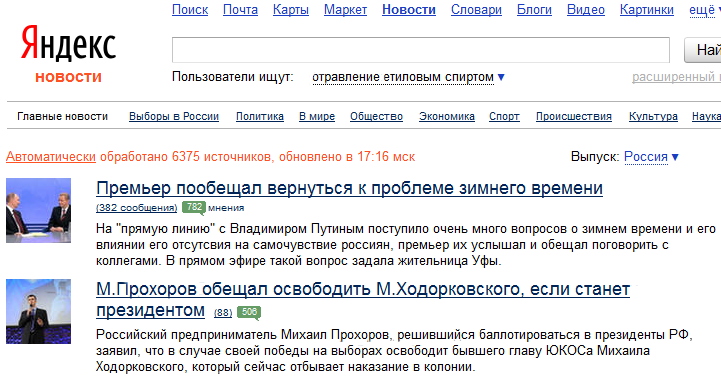Click summary text starting На "прямую линию"

point(406,245)
